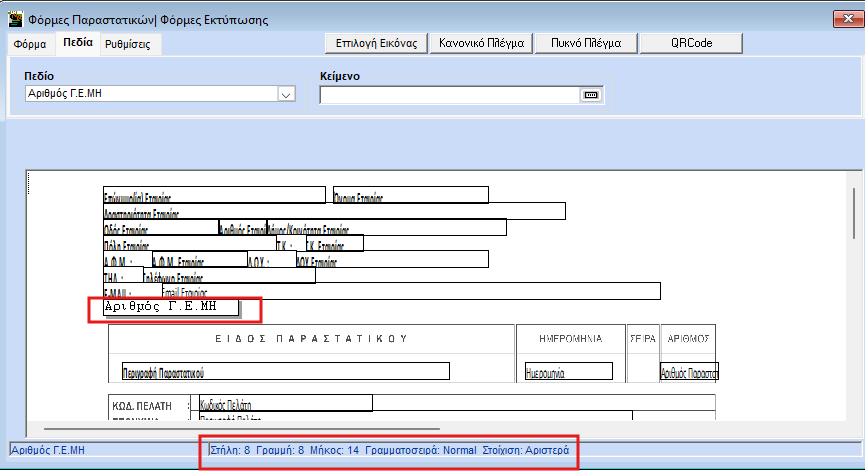Image resolution: width=865 pixels, height=471 pixels.
Task: Select the Αριθμός Παραστατικού field
Action: 689,371
